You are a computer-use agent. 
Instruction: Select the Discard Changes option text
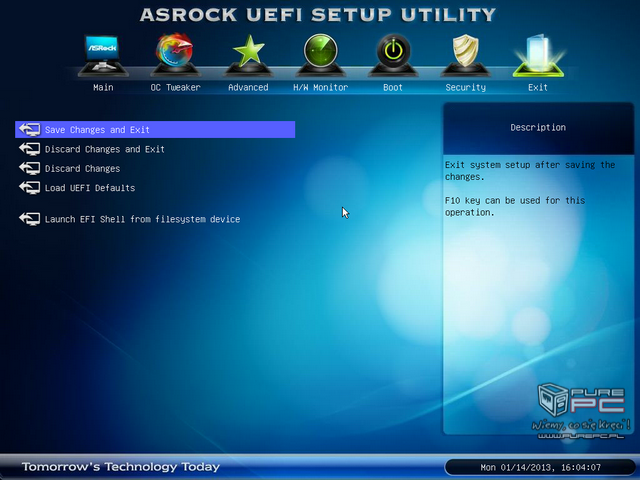point(82,169)
